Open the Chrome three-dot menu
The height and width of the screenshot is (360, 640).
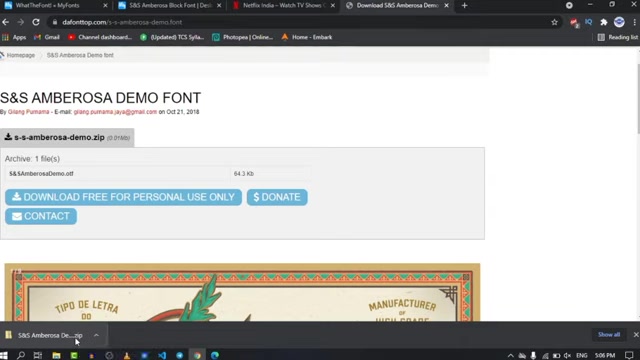[635, 22]
